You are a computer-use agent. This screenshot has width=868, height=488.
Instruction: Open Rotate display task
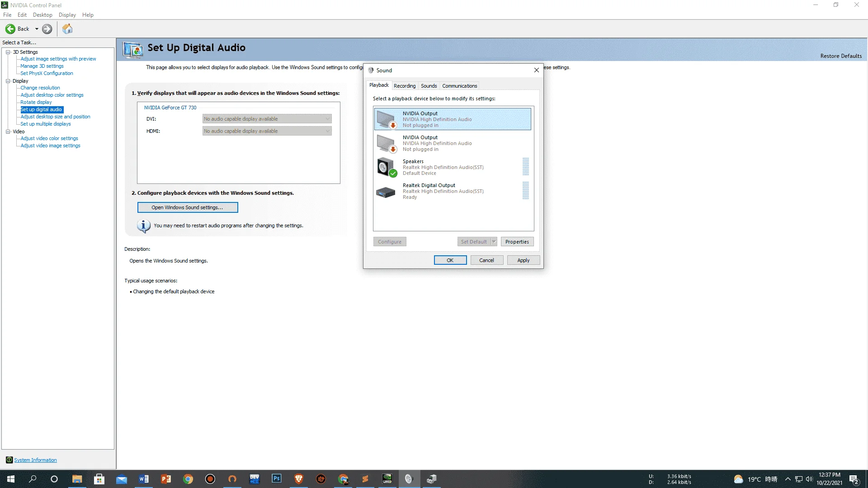point(36,102)
